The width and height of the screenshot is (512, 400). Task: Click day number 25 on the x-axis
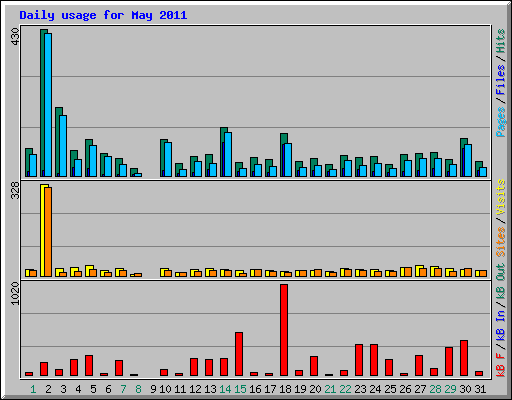pos(390,389)
